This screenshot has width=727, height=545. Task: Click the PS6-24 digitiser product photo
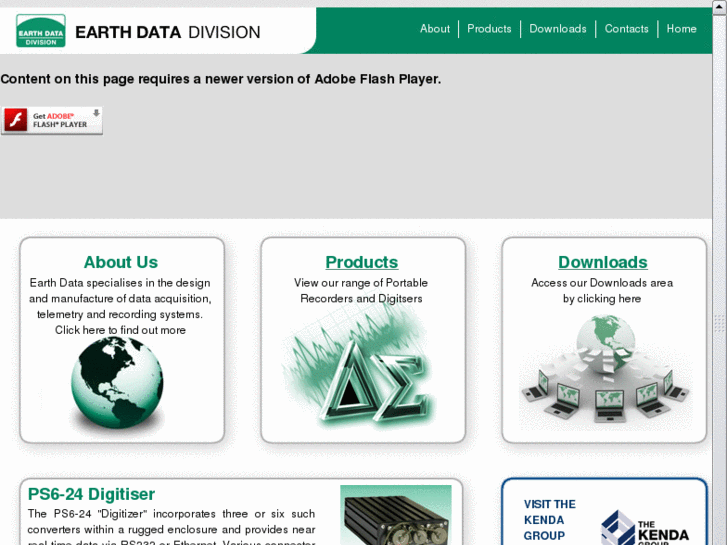(395, 515)
